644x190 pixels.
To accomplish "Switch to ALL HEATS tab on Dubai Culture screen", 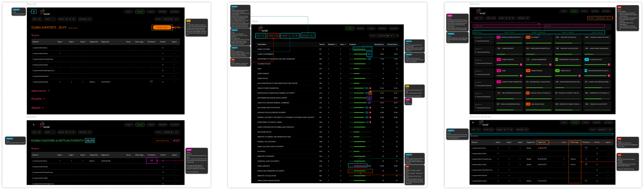I will (175, 125).
